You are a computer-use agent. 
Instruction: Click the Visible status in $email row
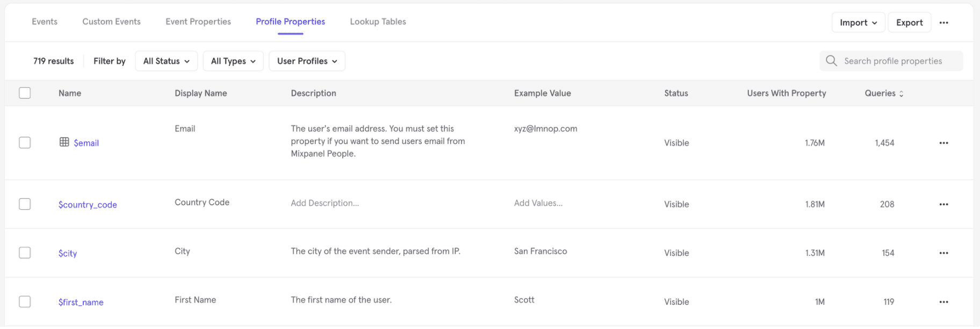tap(676, 143)
